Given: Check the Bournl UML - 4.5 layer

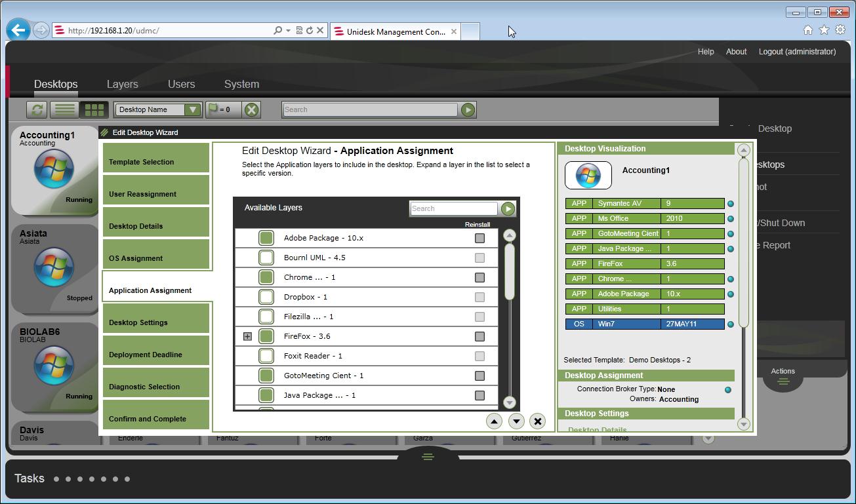Looking at the screenshot, I should (x=266, y=258).
